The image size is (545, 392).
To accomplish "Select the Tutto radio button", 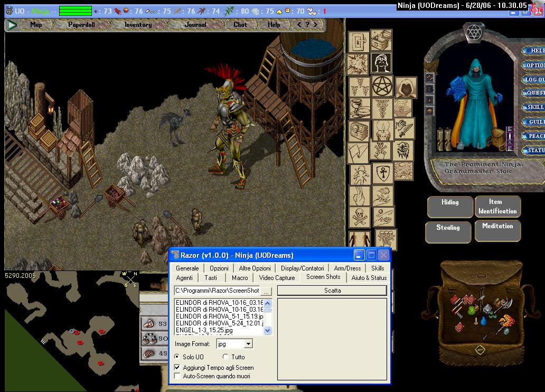I will (225, 357).
